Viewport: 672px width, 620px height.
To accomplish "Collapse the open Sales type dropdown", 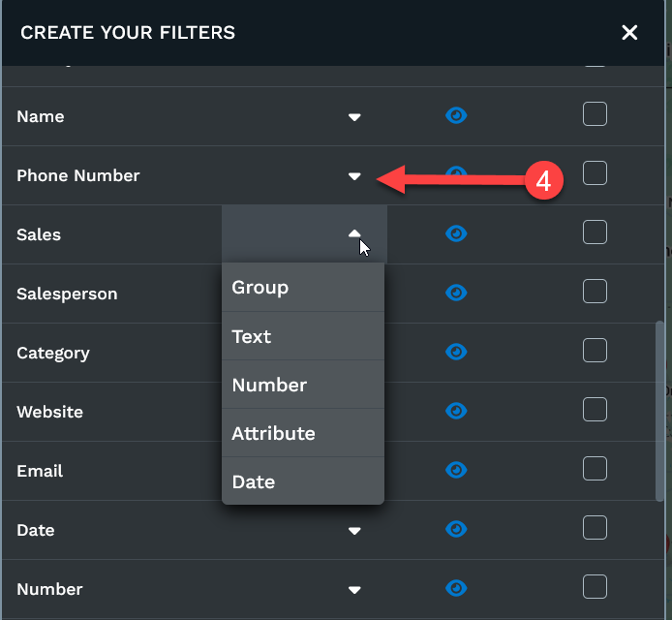I will click(354, 233).
